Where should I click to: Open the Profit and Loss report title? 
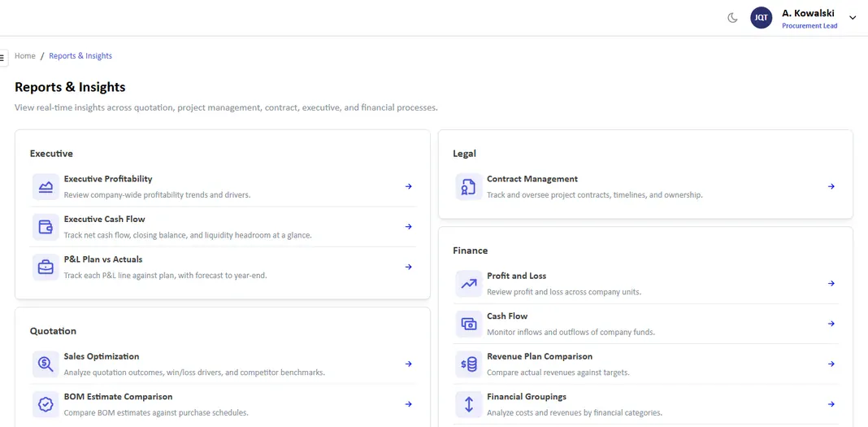pyautogui.click(x=516, y=276)
